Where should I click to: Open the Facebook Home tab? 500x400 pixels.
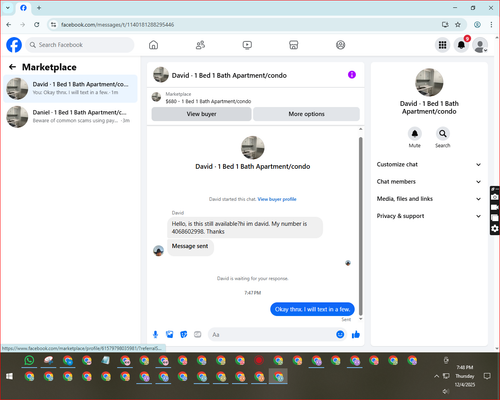click(153, 45)
